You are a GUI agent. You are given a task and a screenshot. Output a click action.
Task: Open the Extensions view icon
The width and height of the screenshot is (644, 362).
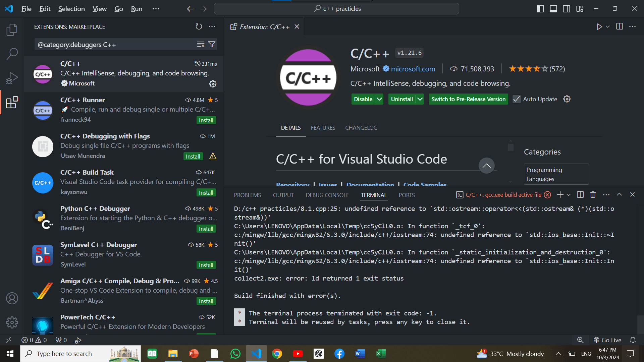coord(12,102)
